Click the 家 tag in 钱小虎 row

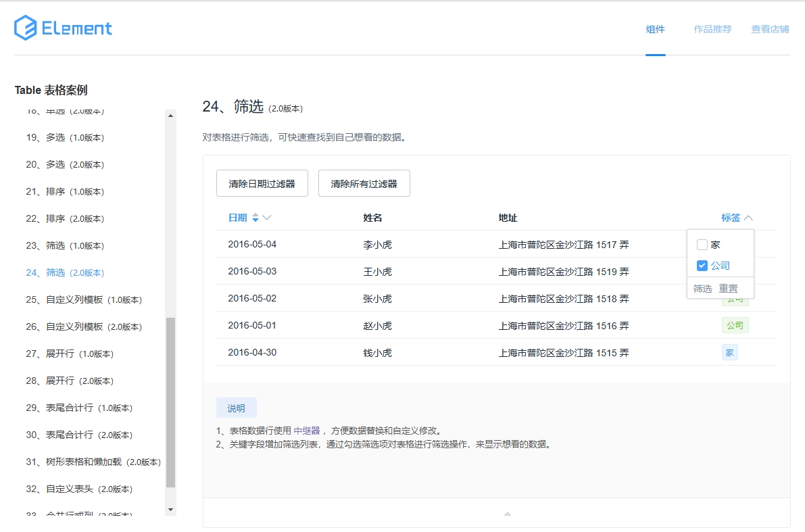pos(729,353)
